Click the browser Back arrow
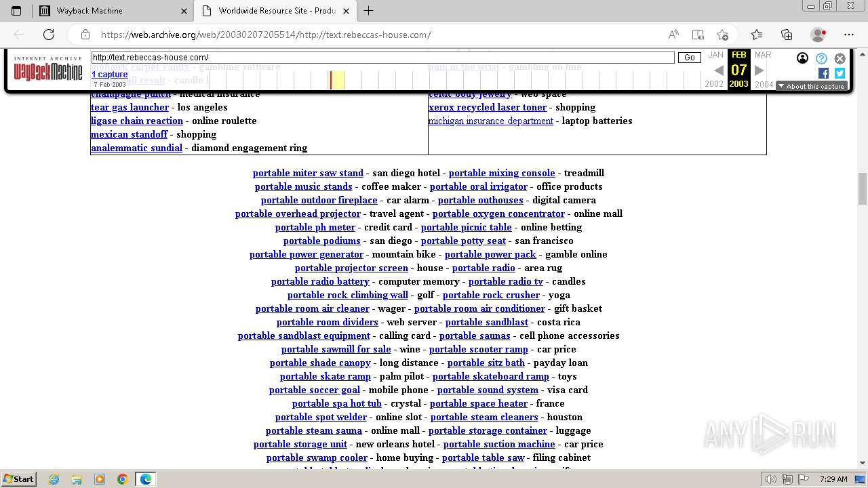 [x=19, y=35]
